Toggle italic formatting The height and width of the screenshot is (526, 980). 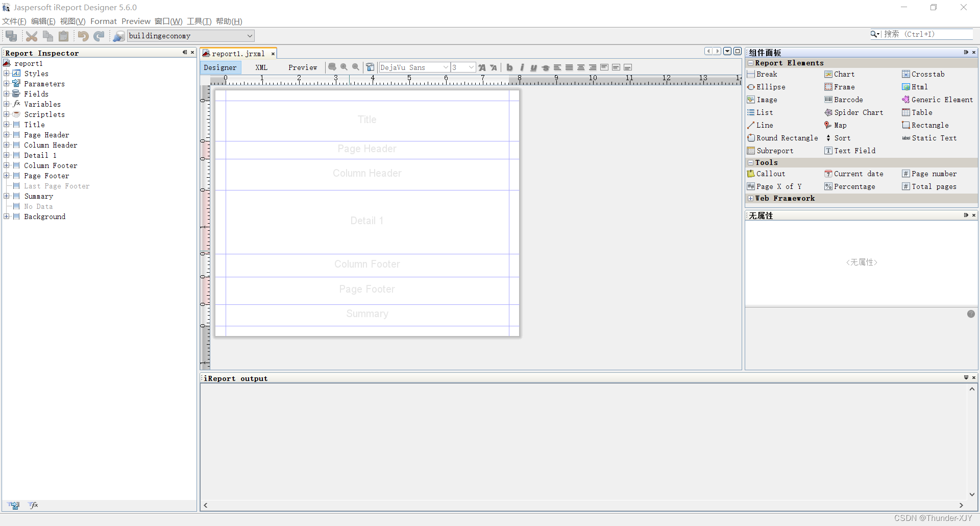pyautogui.click(x=522, y=67)
